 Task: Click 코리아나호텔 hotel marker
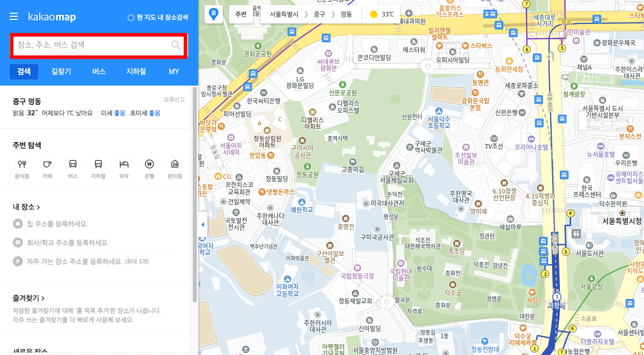[x=531, y=139]
